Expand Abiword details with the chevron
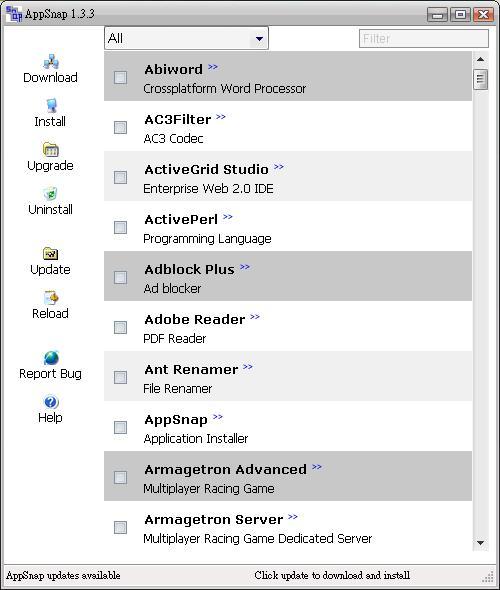This screenshot has width=500, height=590. point(213,67)
